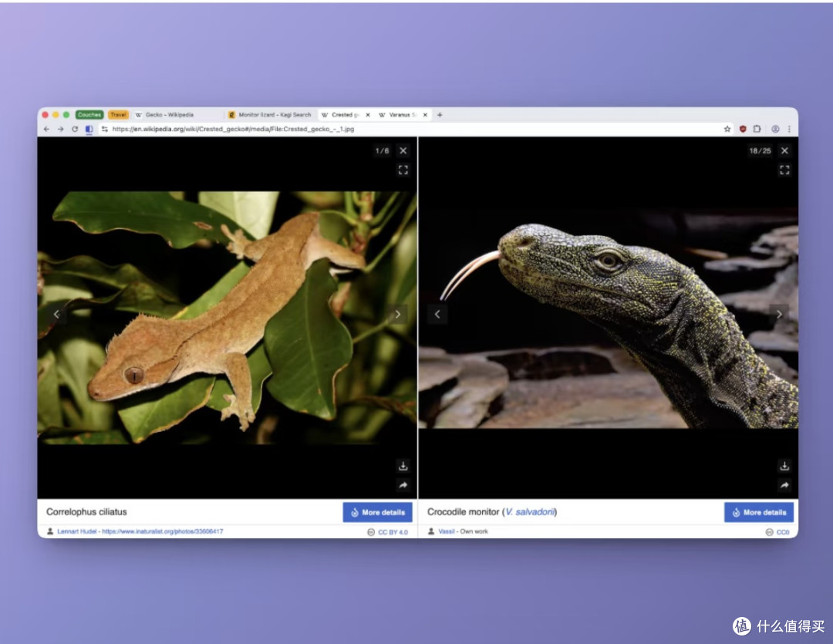Toggle the split view toolbar icon
The height and width of the screenshot is (644, 833).
[x=89, y=129]
